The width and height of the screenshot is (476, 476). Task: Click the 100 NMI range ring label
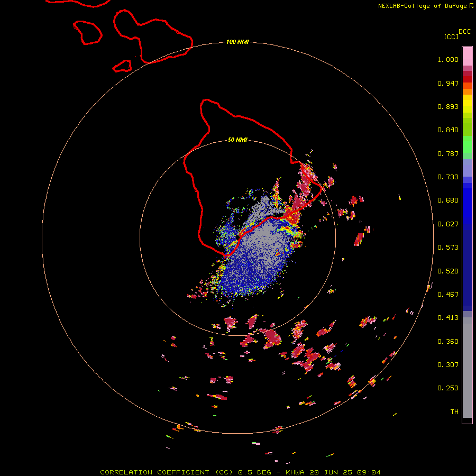tap(237, 42)
